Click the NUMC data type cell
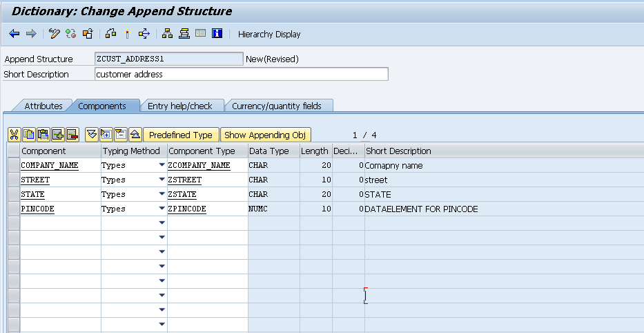 [x=274, y=209]
